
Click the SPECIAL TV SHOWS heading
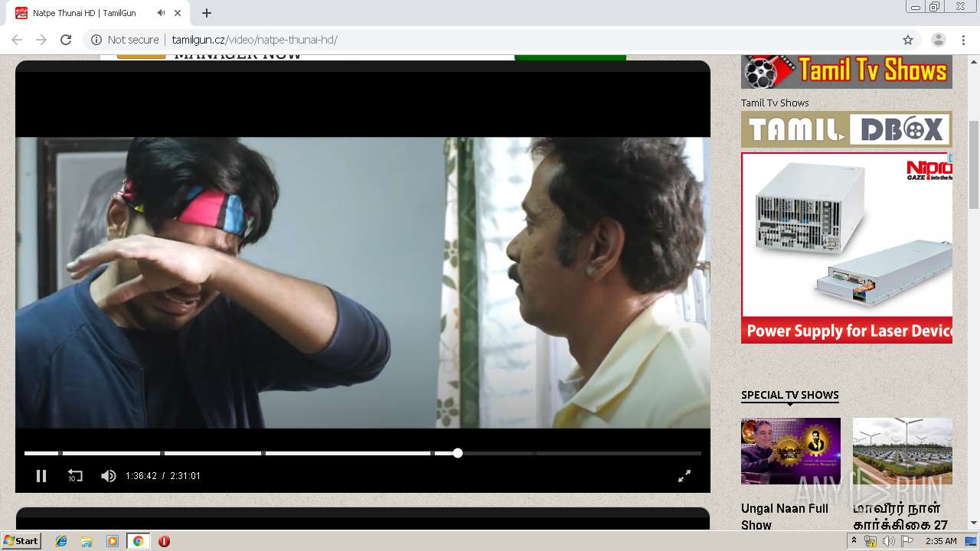[x=790, y=395]
